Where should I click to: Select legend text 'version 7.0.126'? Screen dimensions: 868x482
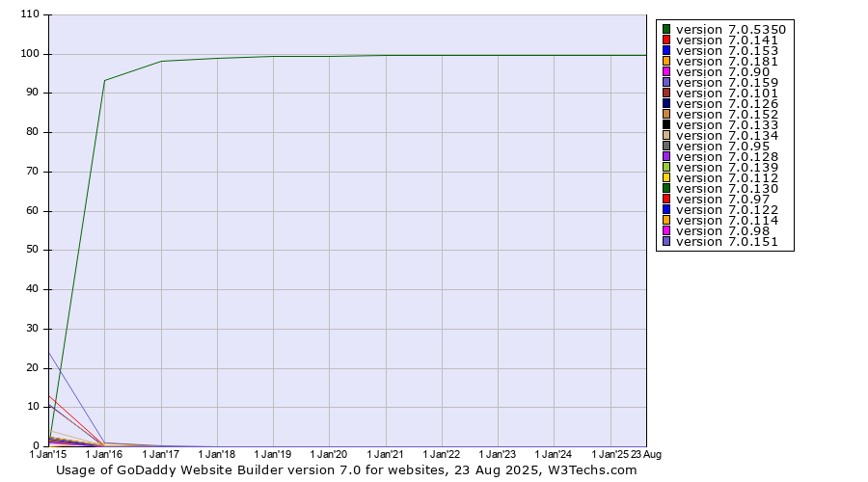727,103
